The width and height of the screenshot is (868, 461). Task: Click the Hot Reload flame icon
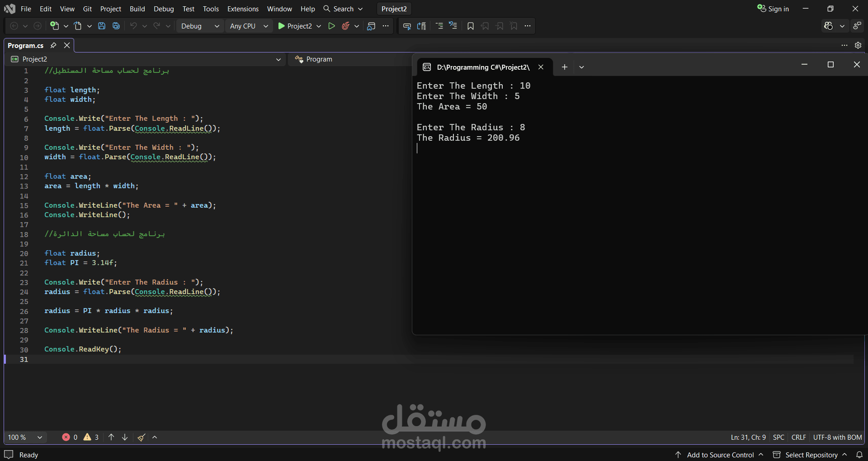[346, 26]
